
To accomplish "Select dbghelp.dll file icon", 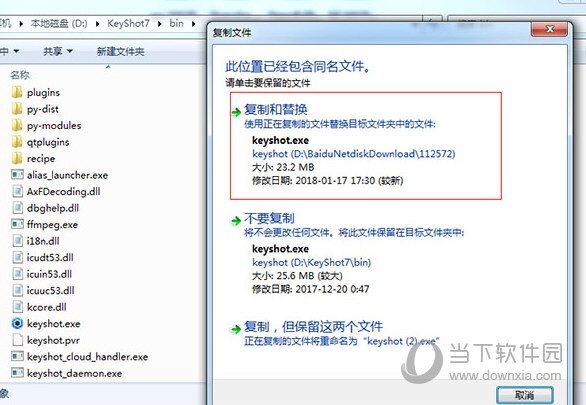I will pos(17,208).
